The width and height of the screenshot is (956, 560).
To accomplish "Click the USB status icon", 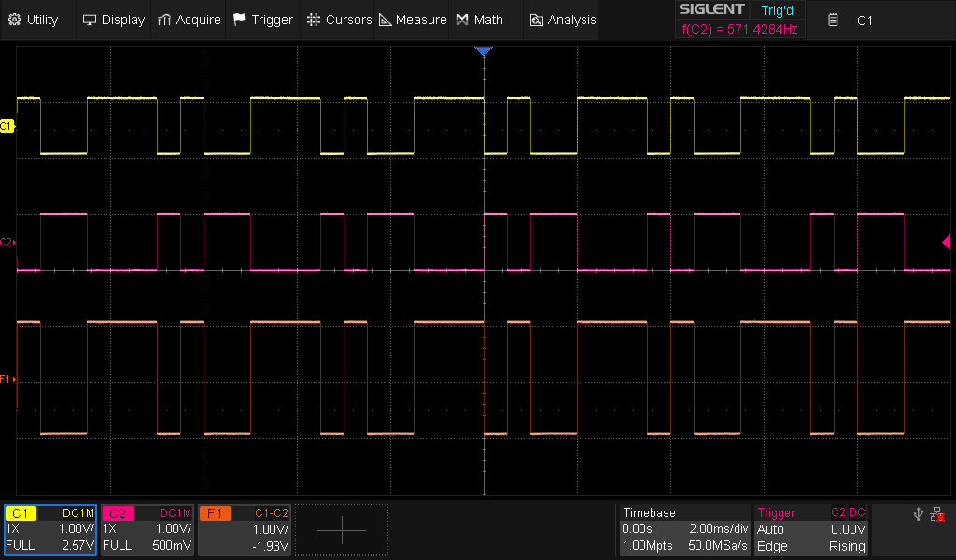I will 920,514.
